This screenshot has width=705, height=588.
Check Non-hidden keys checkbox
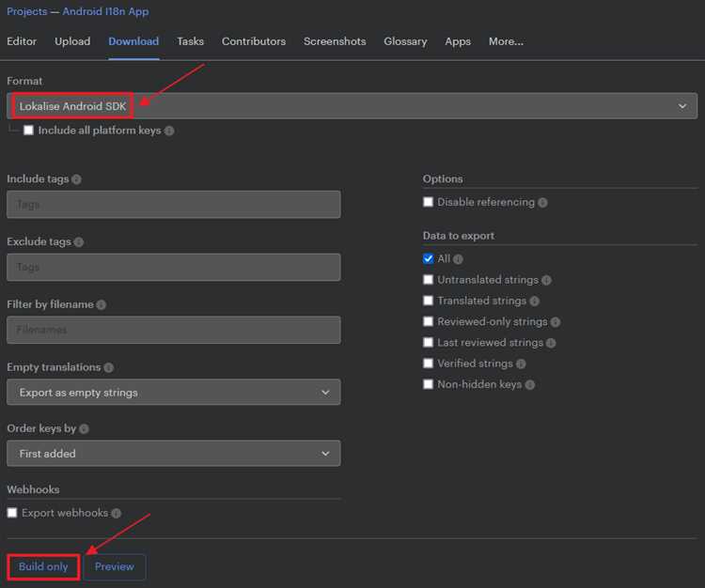click(x=428, y=384)
